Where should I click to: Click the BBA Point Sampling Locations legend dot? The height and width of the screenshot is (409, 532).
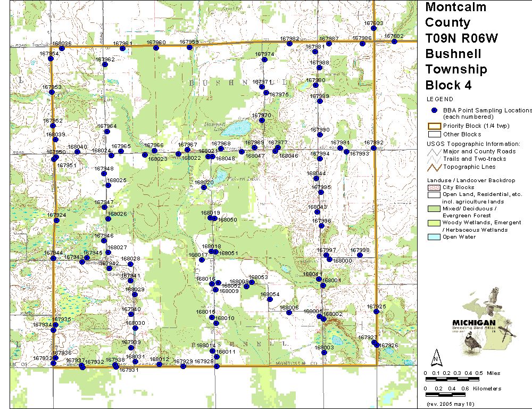[x=434, y=110]
